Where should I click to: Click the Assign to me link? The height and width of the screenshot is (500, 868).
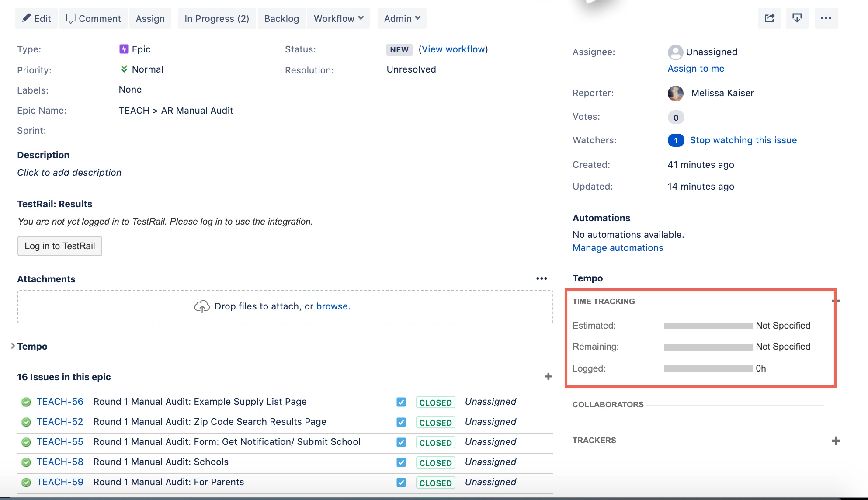696,69
